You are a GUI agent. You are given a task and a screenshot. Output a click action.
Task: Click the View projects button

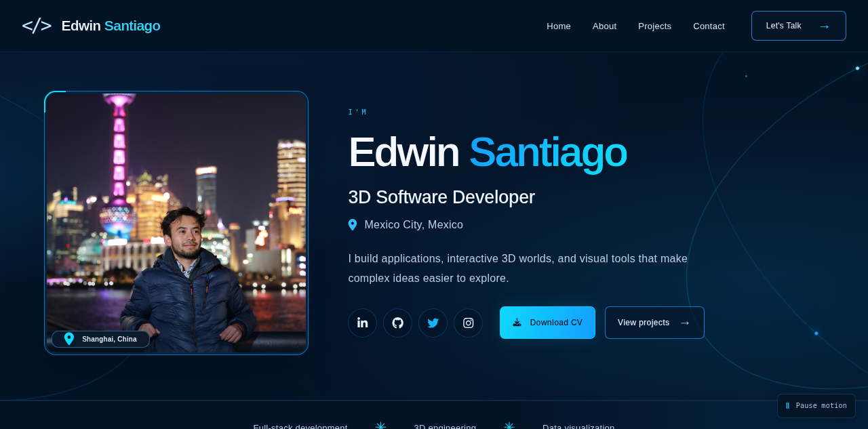(654, 323)
